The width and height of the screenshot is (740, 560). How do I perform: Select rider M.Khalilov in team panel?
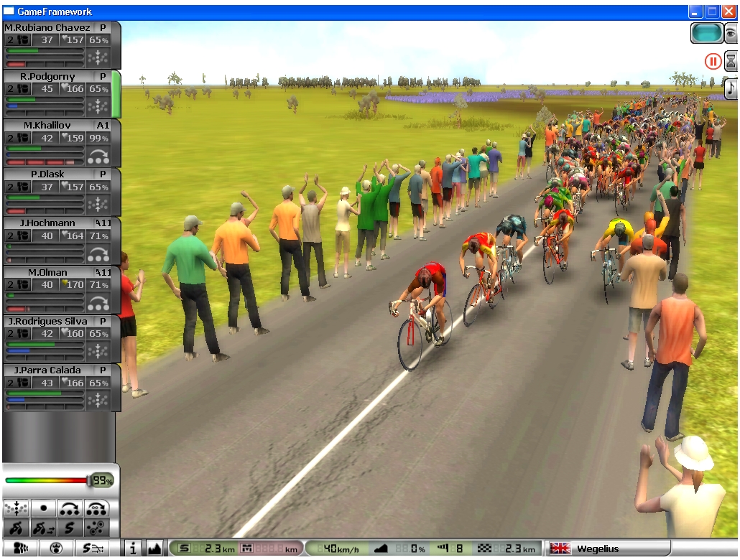tap(47, 125)
